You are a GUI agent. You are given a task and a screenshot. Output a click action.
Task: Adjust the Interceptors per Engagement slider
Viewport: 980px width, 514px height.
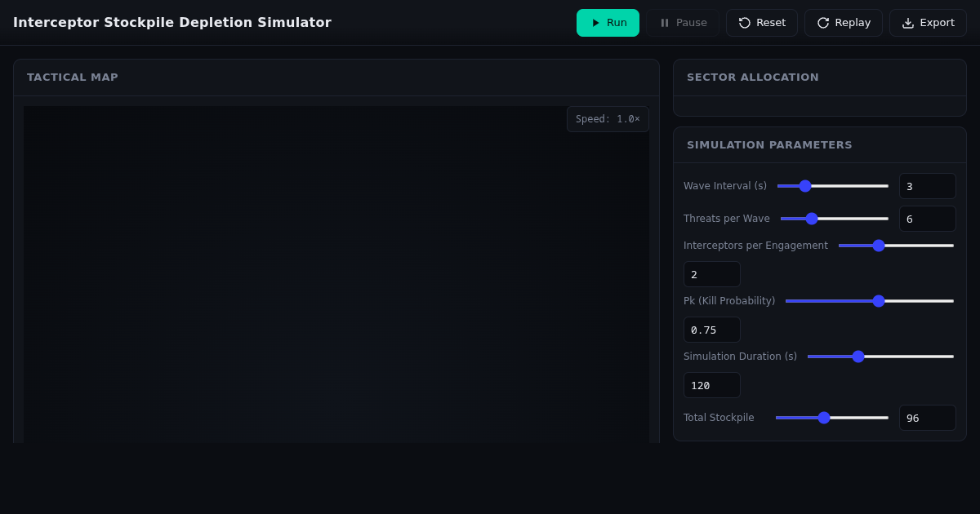896,246
